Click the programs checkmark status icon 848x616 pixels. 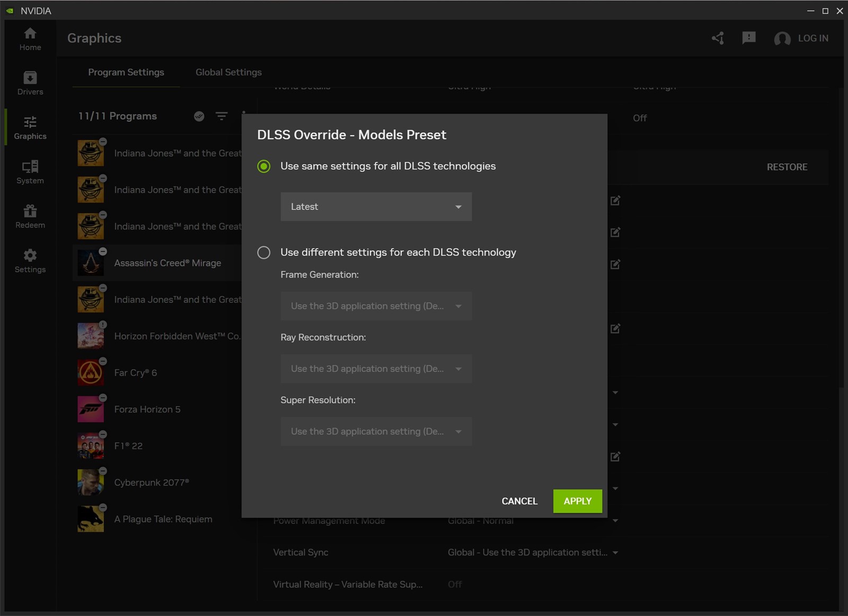pyautogui.click(x=199, y=116)
